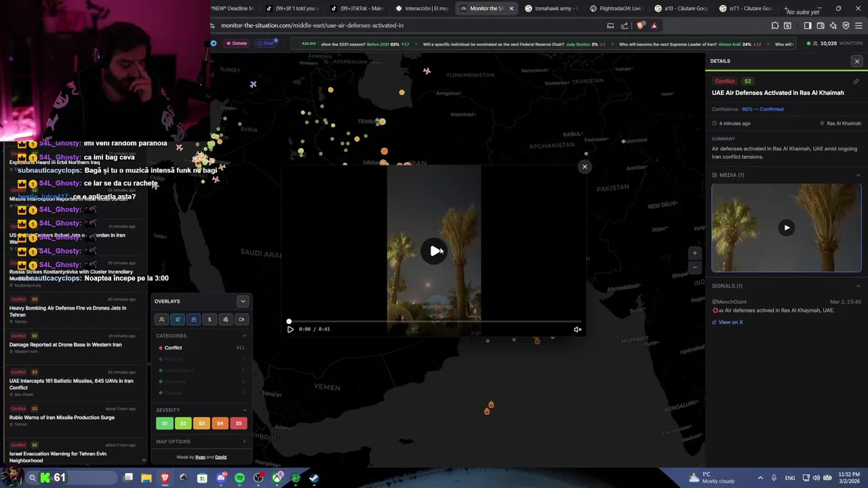Image resolution: width=868 pixels, height=488 pixels.
Task: Open Spotify from the taskbar
Action: [239, 478]
